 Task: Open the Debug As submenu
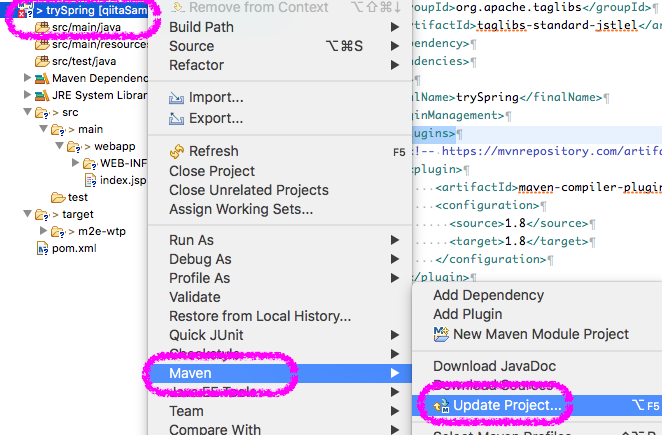pyautogui.click(x=280, y=259)
